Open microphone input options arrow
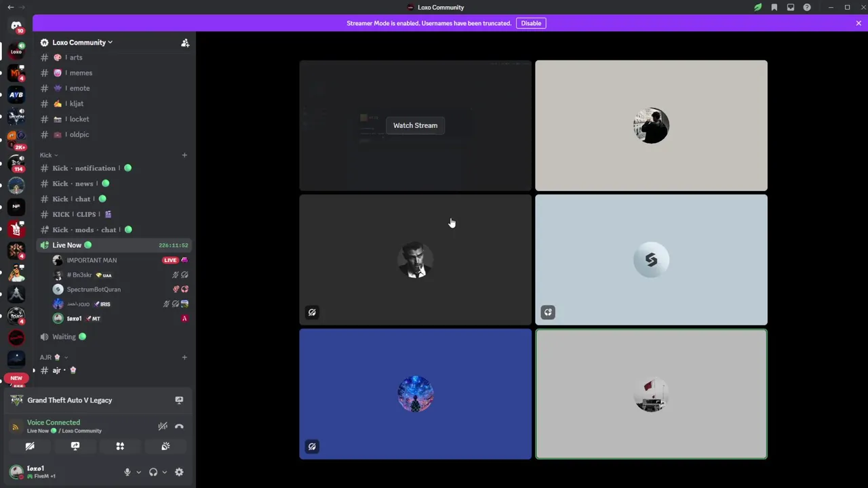This screenshot has width=868, height=488. pyautogui.click(x=138, y=472)
